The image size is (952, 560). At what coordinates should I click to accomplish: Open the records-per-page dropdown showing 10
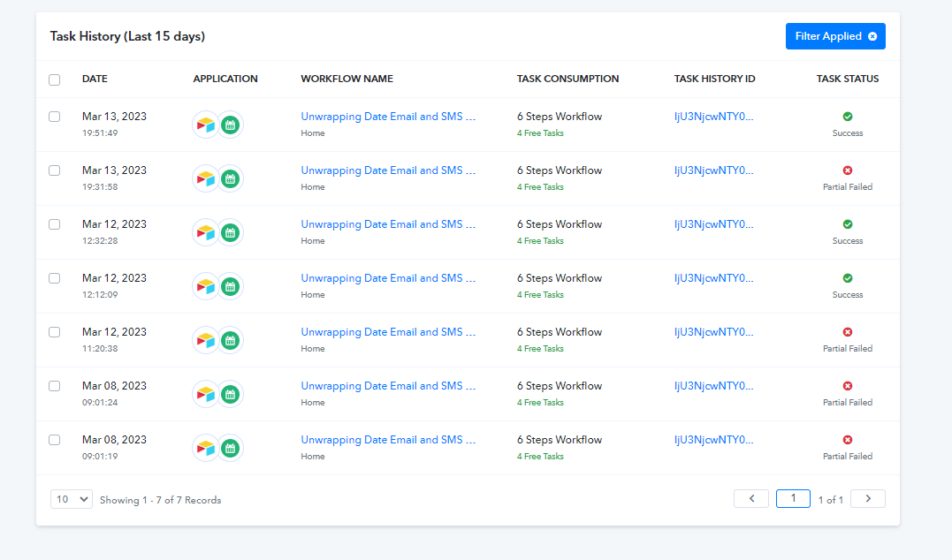click(72, 499)
